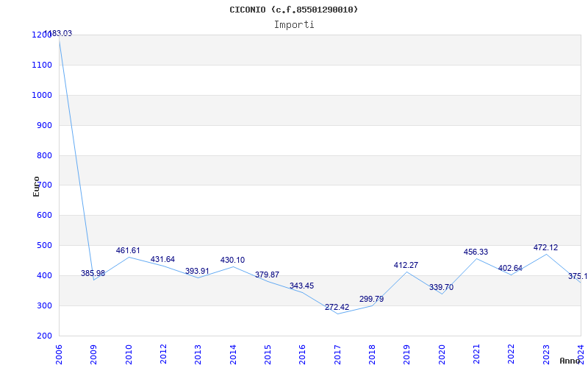Click the year 2006 axis tick
The width and height of the screenshot is (588, 368).
coord(59,355)
